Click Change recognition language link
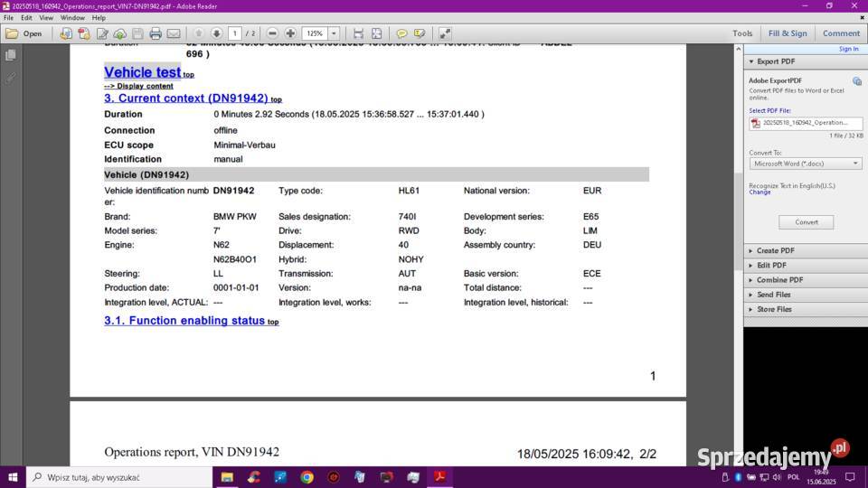Image resolution: width=868 pixels, height=488 pixels. coord(759,192)
